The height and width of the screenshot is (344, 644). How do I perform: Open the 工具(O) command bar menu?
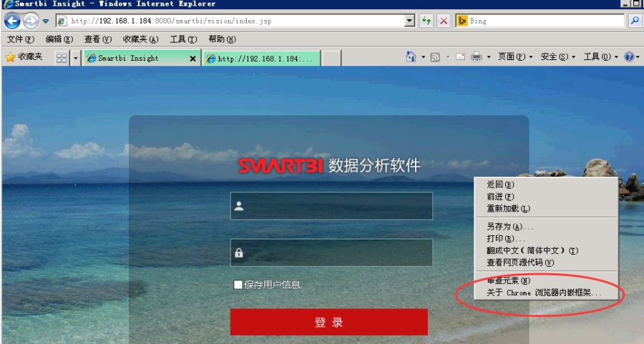(x=600, y=57)
